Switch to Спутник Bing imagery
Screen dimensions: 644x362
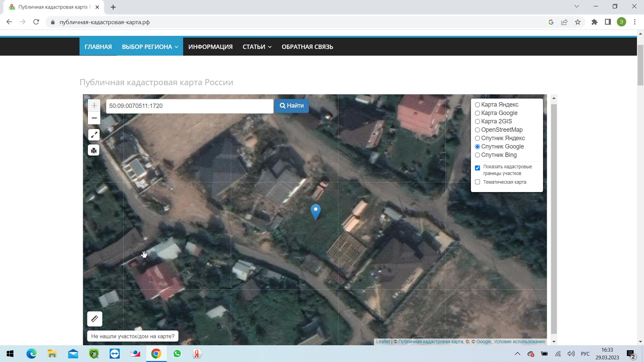click(x=477, y=155)
